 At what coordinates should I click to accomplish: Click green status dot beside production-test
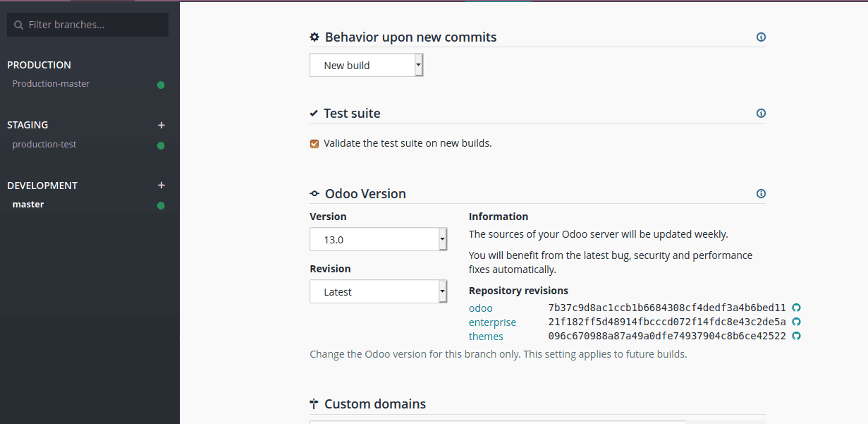(161, 145)
